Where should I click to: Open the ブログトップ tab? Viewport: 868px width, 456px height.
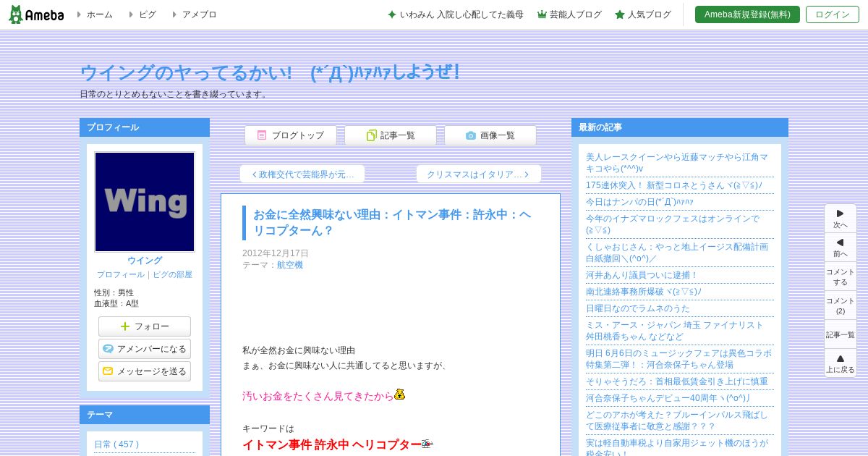tap(291, 135)
